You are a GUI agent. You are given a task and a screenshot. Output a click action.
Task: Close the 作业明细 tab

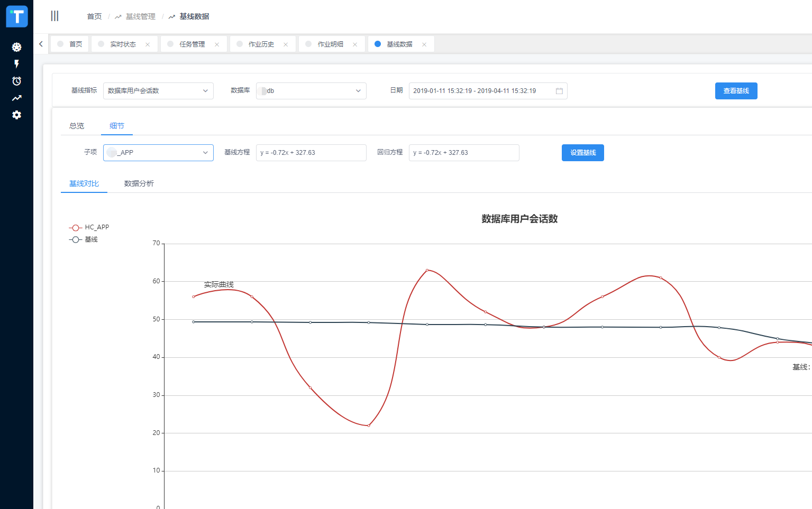[x=355, y=44]
